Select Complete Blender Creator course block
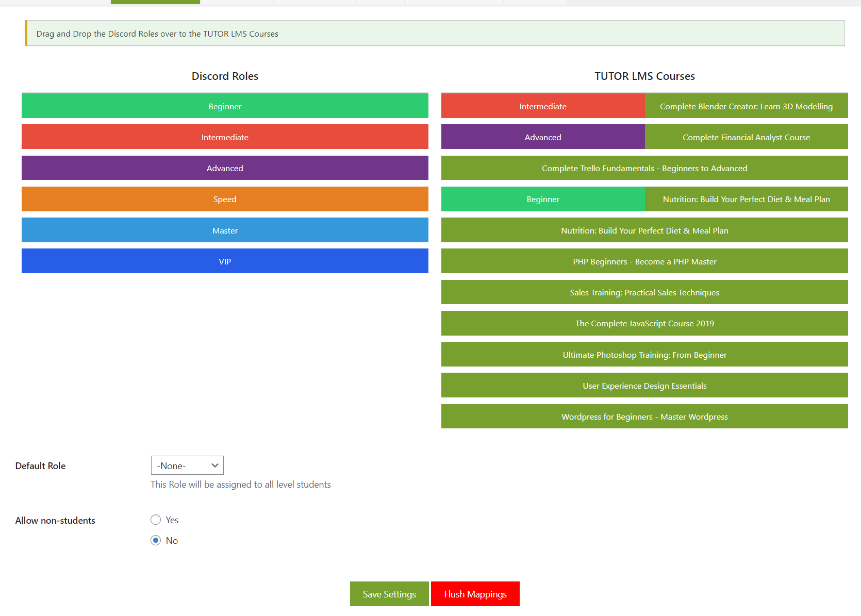The height and width of the screenshot is (616, 861). [x=746, y=106]
